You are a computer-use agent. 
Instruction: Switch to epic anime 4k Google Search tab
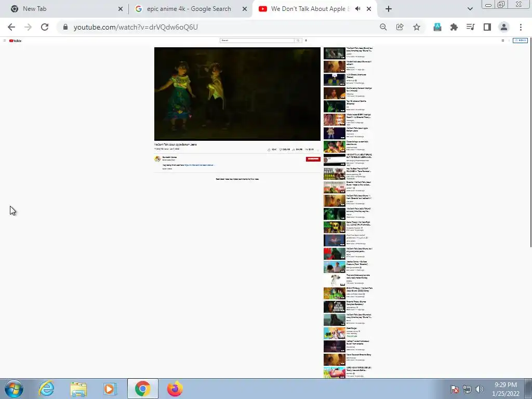[x=190, y=9]
